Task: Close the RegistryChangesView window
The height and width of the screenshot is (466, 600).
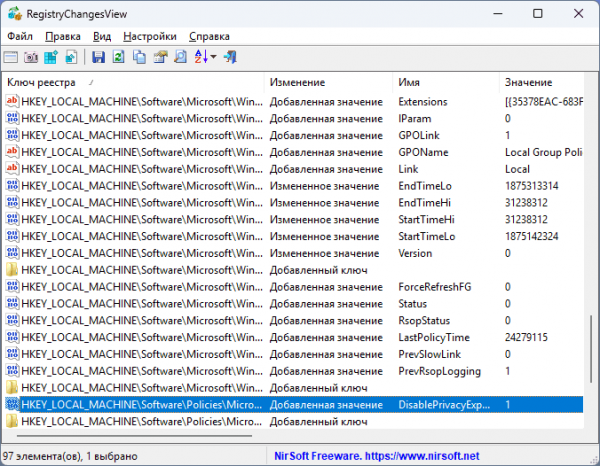Action: (578, 14)
